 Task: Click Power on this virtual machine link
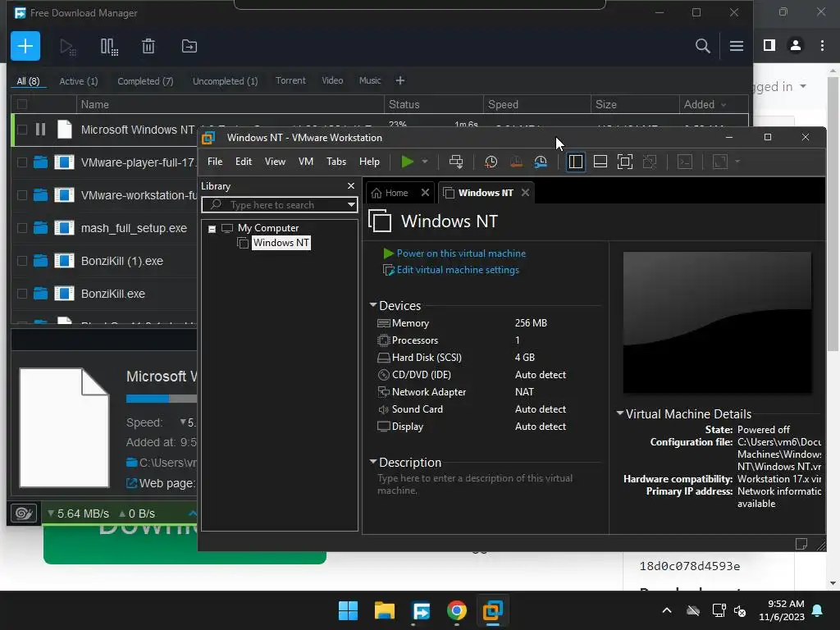[461, 253]
